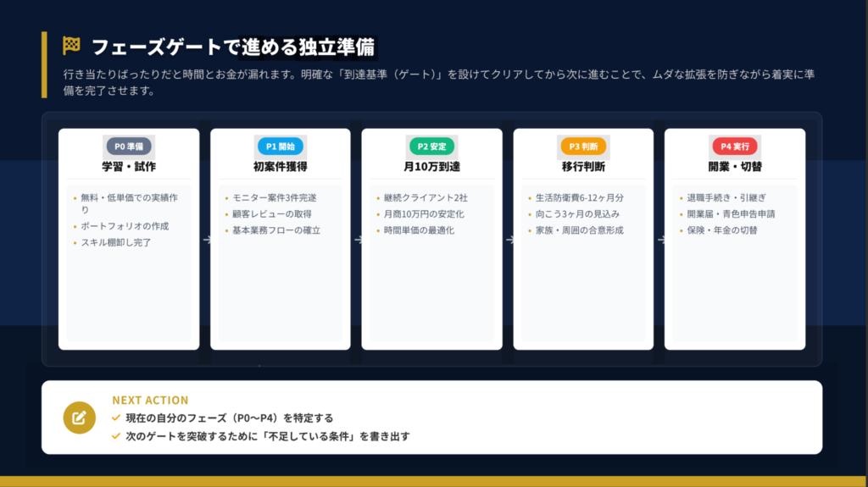Click the 開業届・青色申告申請 bullet item

[x=731, y=214]
